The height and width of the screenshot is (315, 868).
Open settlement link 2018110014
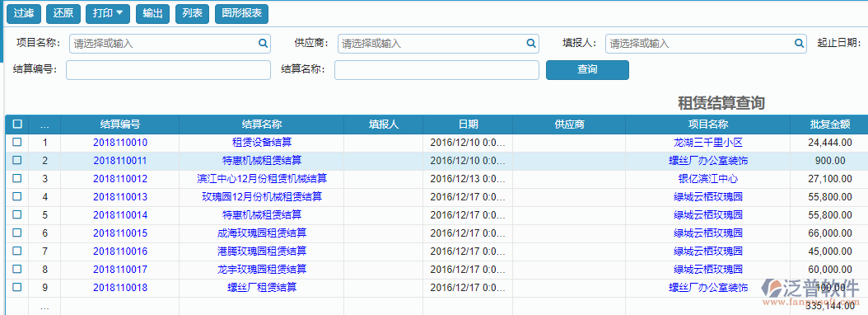(120, 215)
